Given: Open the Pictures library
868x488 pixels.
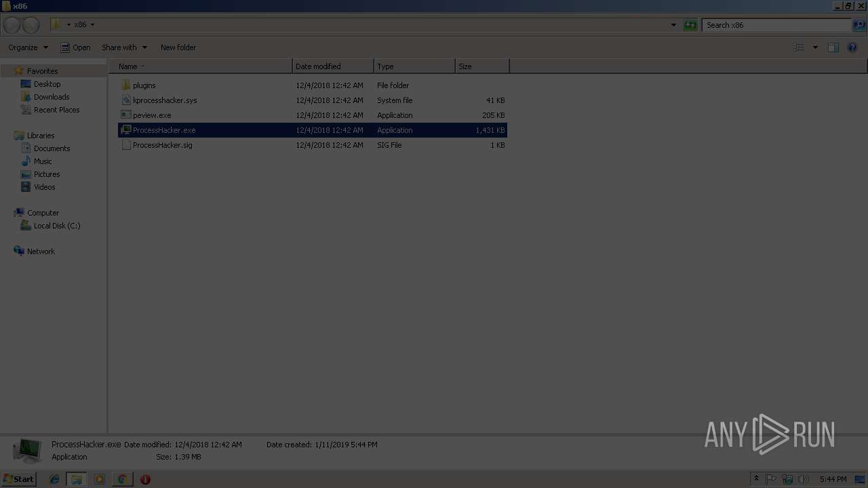Looking at the screenshot, I should (x=47, y=174).
